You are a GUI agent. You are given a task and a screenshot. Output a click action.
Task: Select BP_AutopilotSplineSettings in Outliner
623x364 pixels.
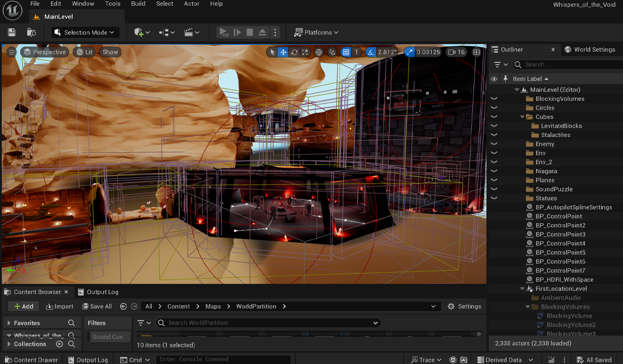click(573, 208)
